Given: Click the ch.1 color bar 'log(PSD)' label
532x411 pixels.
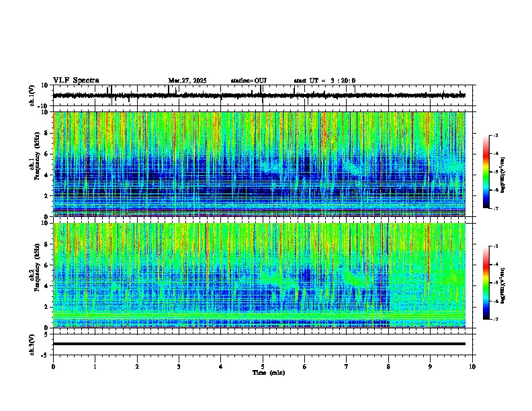Looking at the screenshot, I should [x=503, y=175].
